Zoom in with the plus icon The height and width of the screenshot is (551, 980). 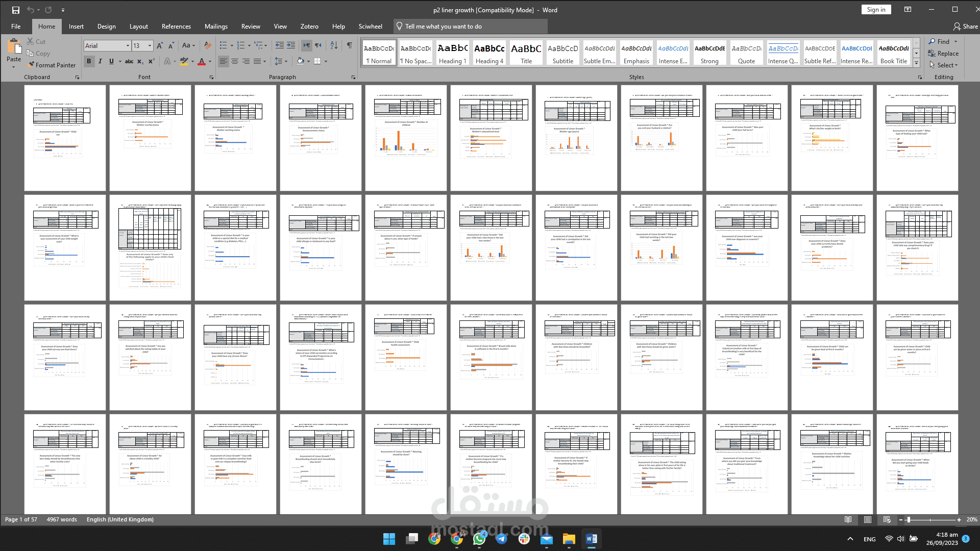959,519
